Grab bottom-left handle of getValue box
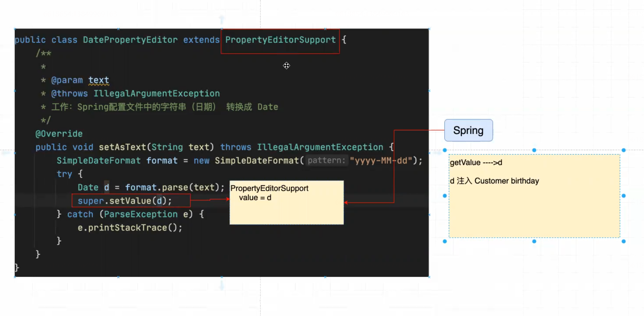 click(445, 241)
